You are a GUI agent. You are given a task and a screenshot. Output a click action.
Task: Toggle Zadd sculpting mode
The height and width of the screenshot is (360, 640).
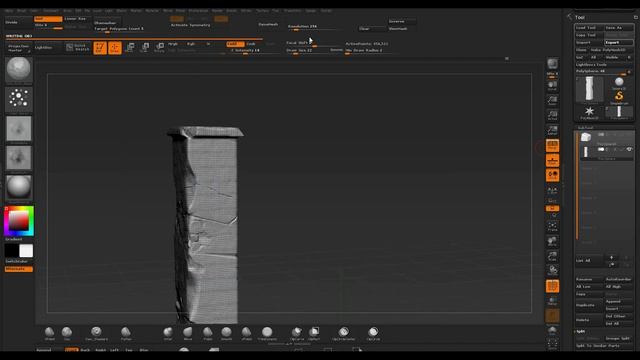pyautogui.click(x=235, y=44)
